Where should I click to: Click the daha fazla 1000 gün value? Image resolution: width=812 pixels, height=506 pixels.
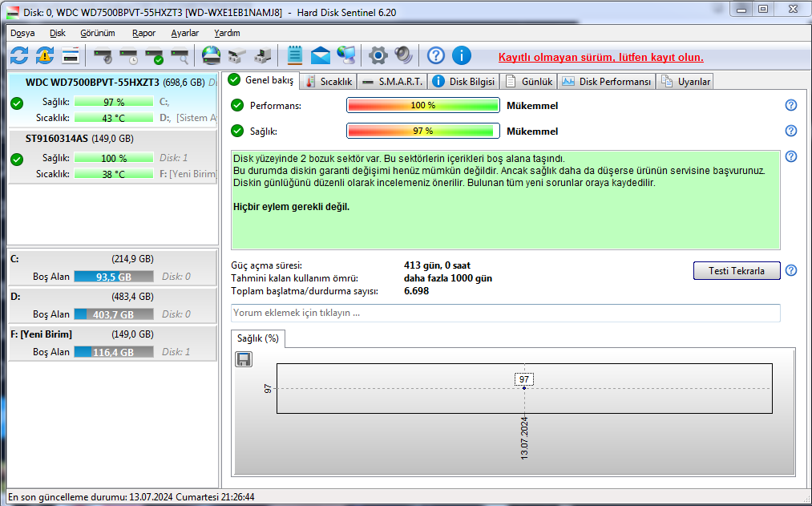click(448, 278)
